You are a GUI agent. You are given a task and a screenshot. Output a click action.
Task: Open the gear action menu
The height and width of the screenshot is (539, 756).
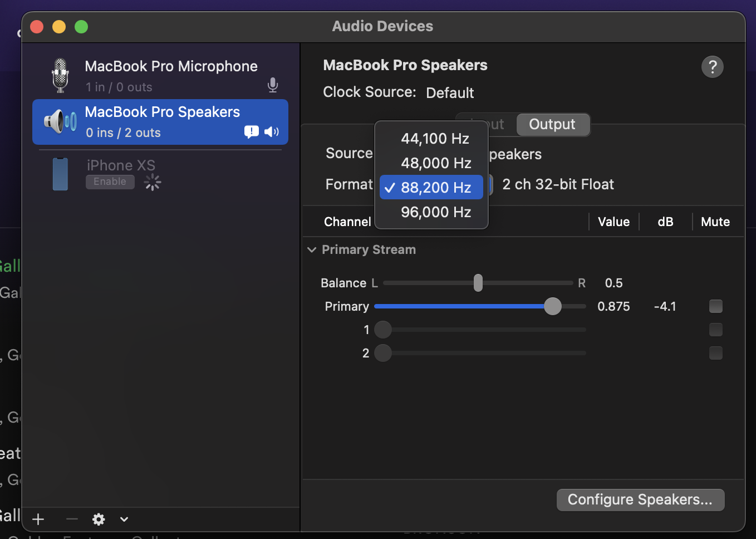[99, 520]
